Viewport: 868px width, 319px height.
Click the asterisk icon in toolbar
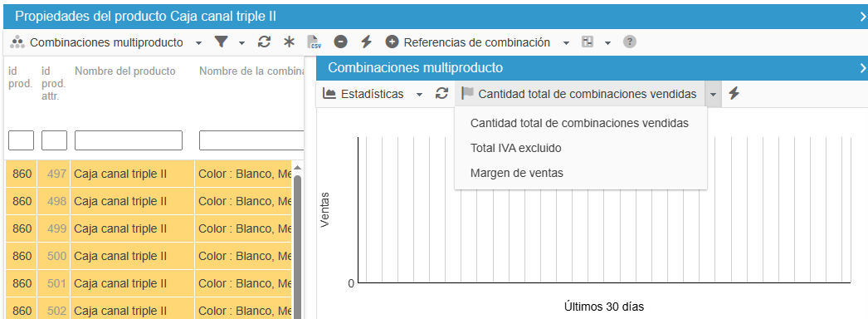[x=289, y=42]
